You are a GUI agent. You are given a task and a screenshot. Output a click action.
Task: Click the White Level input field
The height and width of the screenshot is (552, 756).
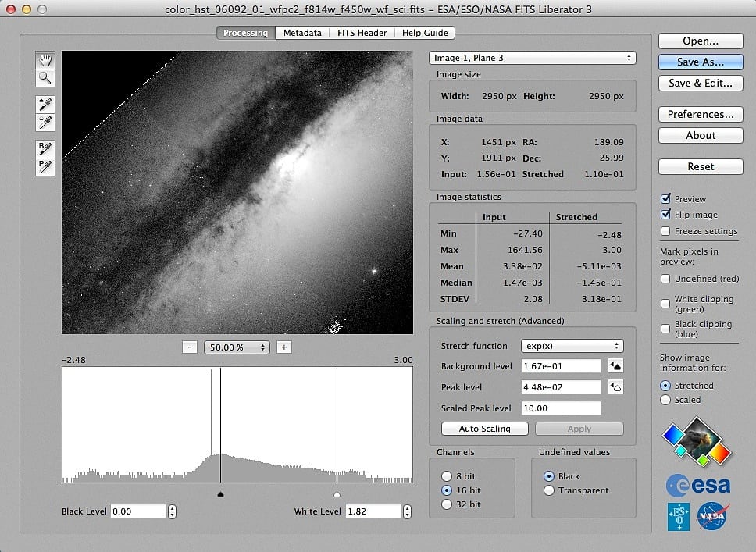pyautogui.click(x=372, y=511)
